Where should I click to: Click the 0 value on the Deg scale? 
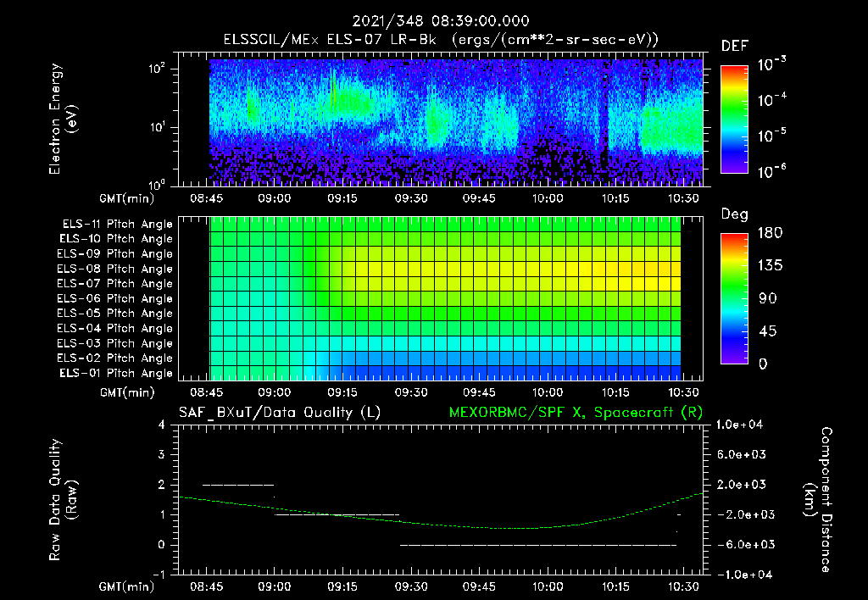point(763,364)
